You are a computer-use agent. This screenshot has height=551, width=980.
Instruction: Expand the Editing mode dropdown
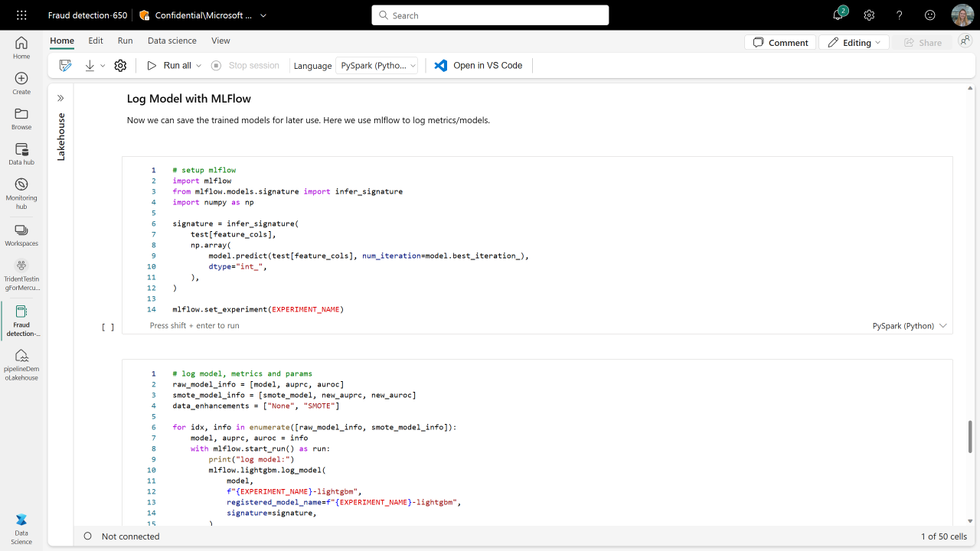(854, 43)
